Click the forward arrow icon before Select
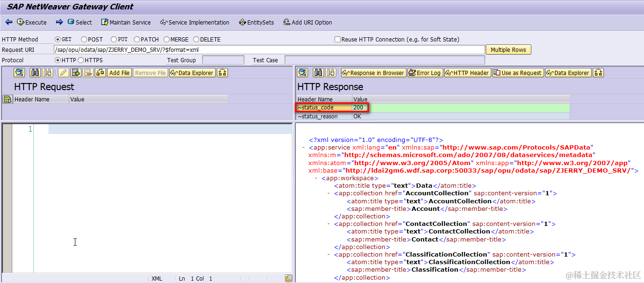The height and width of the screenshot is (283, 644). coord(59,22)
